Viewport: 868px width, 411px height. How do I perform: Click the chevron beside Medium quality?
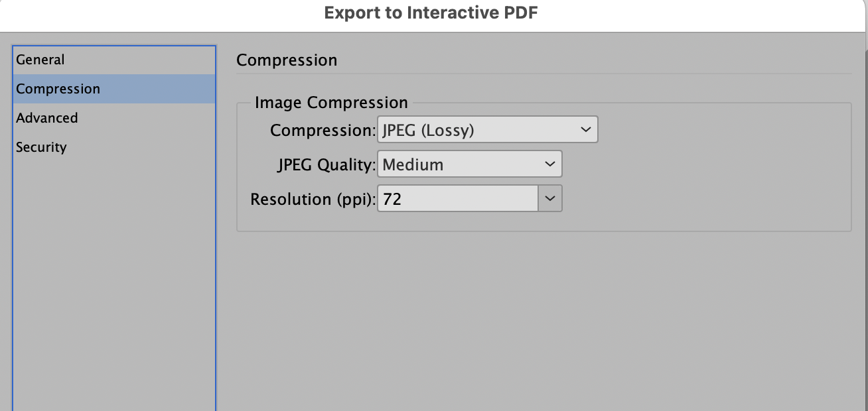point(549,164)
